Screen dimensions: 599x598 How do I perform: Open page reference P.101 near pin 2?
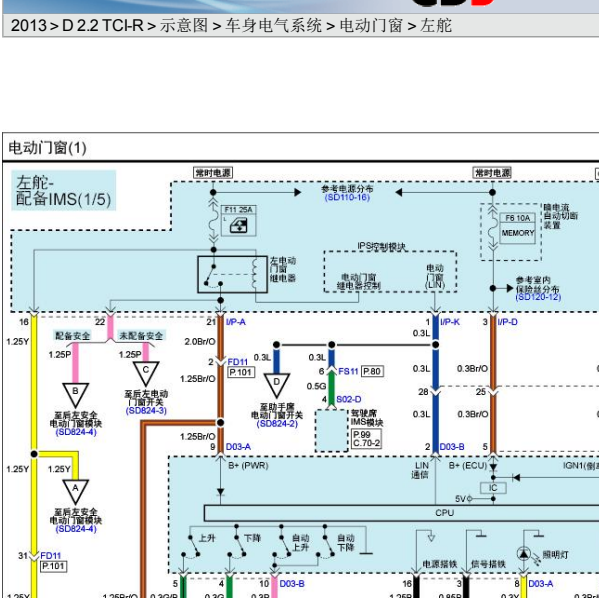click(241, 372)
